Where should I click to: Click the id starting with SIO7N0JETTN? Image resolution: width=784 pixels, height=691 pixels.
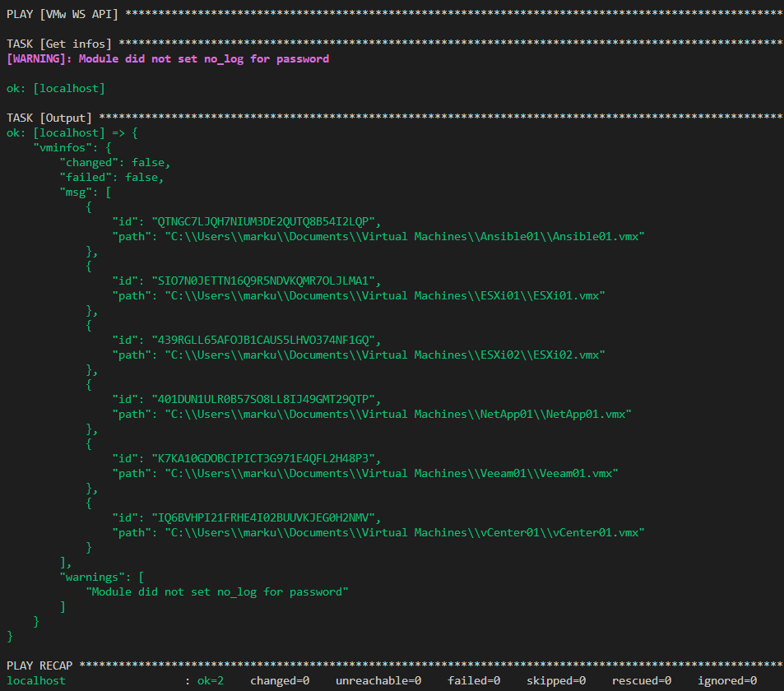point(263,281)
